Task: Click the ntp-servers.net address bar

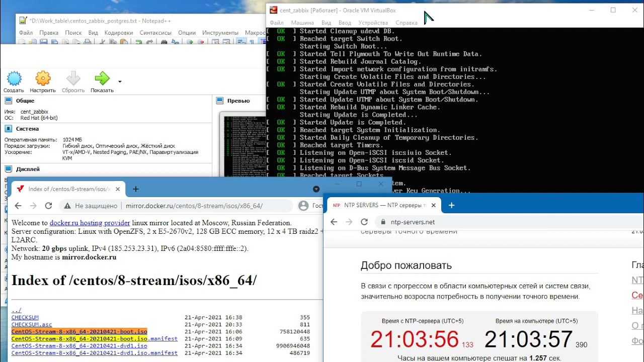Action: [x=508, y=222]
